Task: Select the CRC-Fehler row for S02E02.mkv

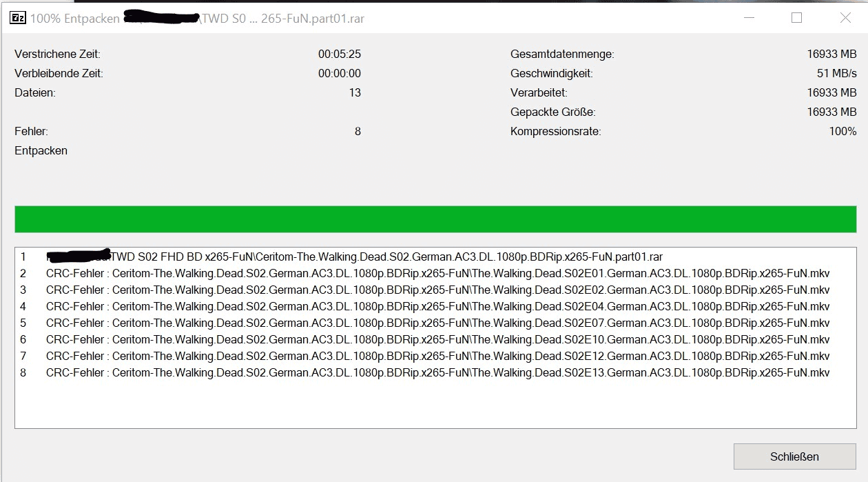Action: tap(435, 290)
